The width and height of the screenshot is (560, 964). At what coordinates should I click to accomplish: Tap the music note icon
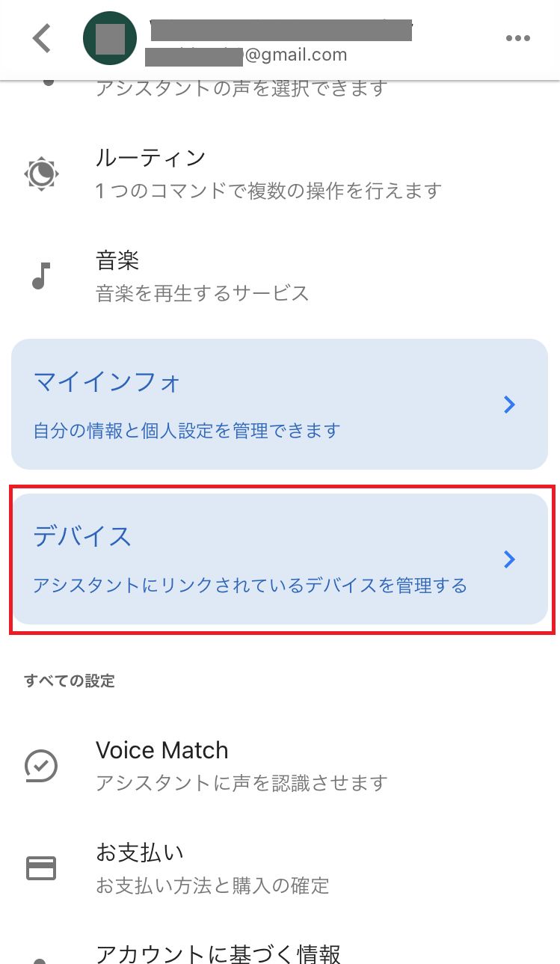click(x=42, y=276)
